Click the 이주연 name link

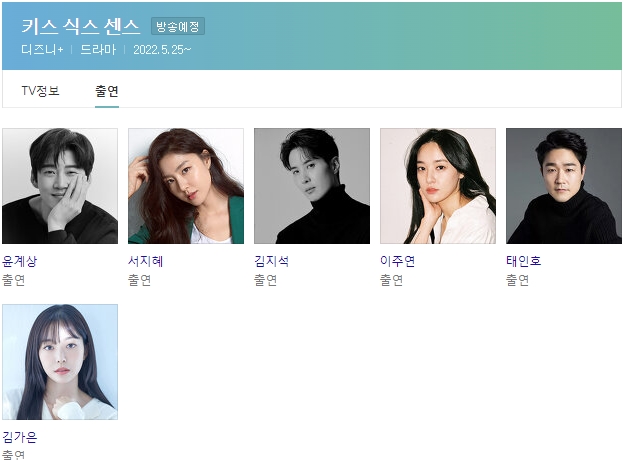click(x=398, y=261)
